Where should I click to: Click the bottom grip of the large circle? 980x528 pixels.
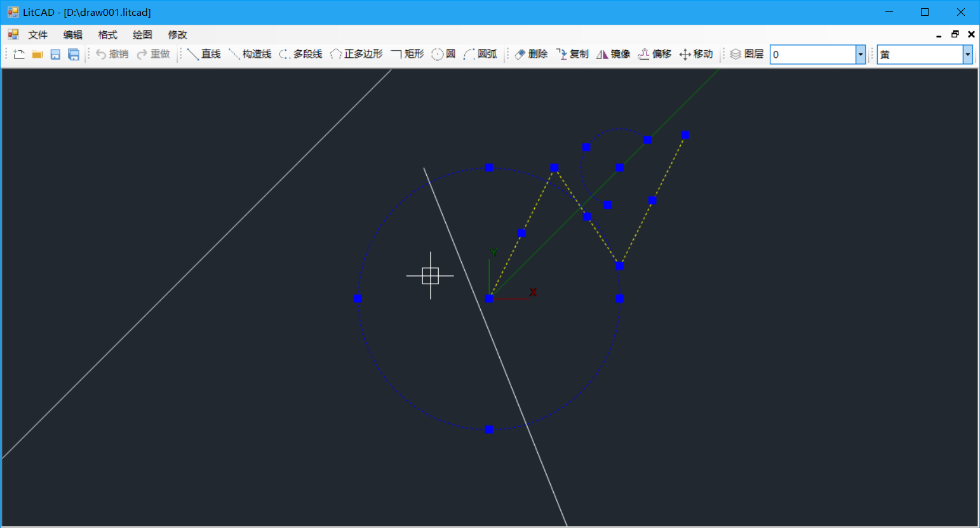point(488,430)
